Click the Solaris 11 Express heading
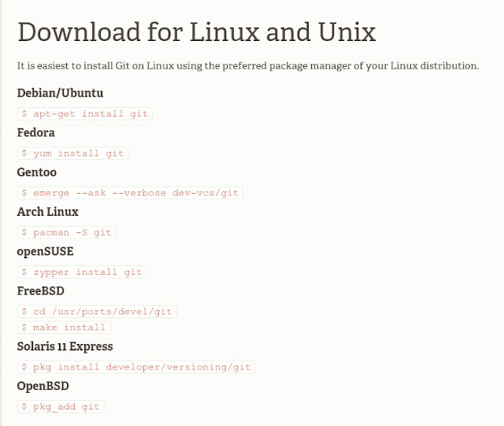The image size is (504, 426). pyautogui.click(x=65, y=346)
